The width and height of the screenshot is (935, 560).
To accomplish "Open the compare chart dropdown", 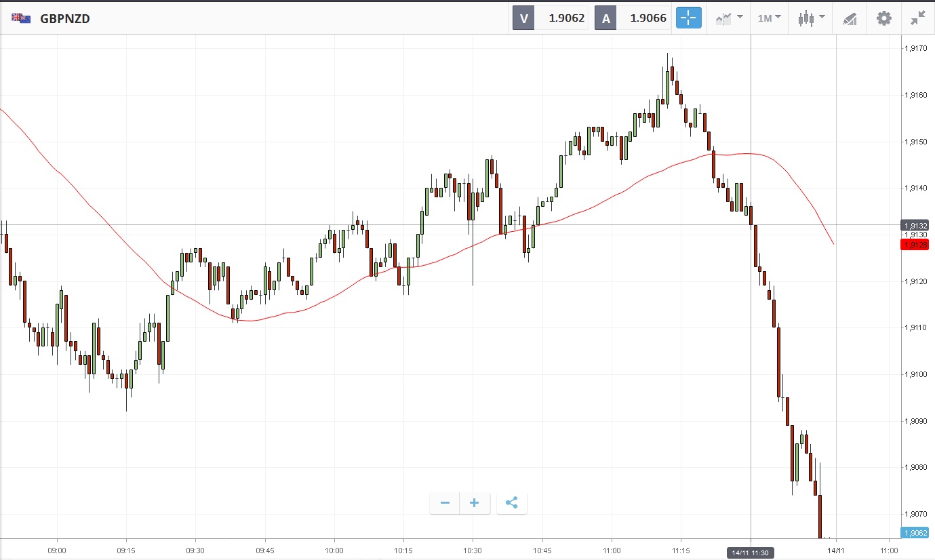I will (729, 18).
